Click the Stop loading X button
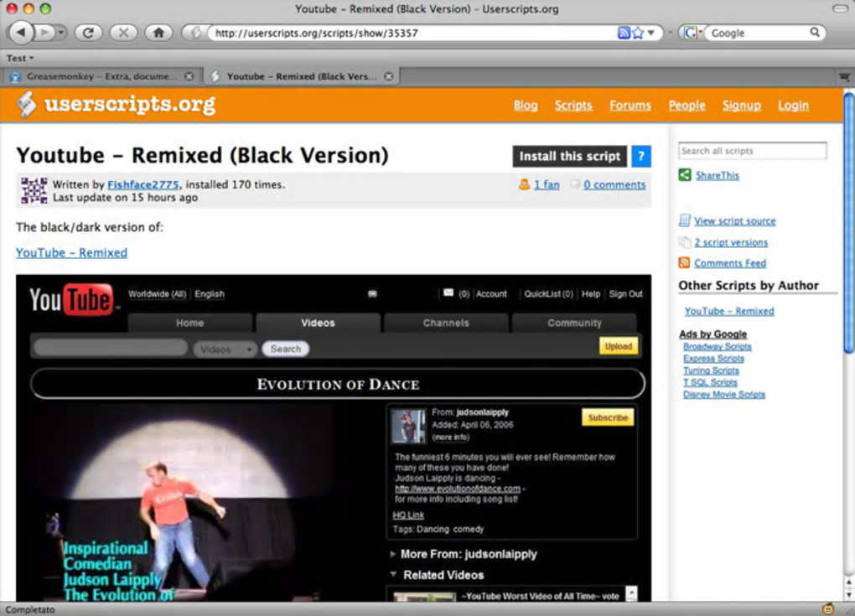The image size is (855, 616). 123,33
